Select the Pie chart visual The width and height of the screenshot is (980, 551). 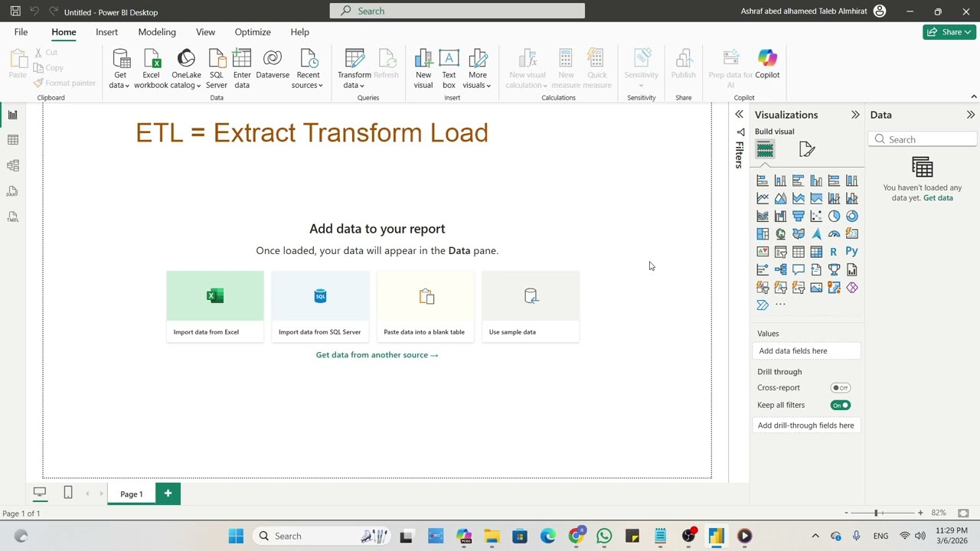834,216
